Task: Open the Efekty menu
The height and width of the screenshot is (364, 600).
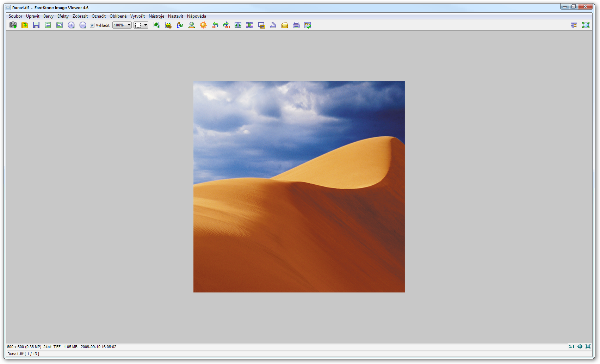Action: pos(63,16)
